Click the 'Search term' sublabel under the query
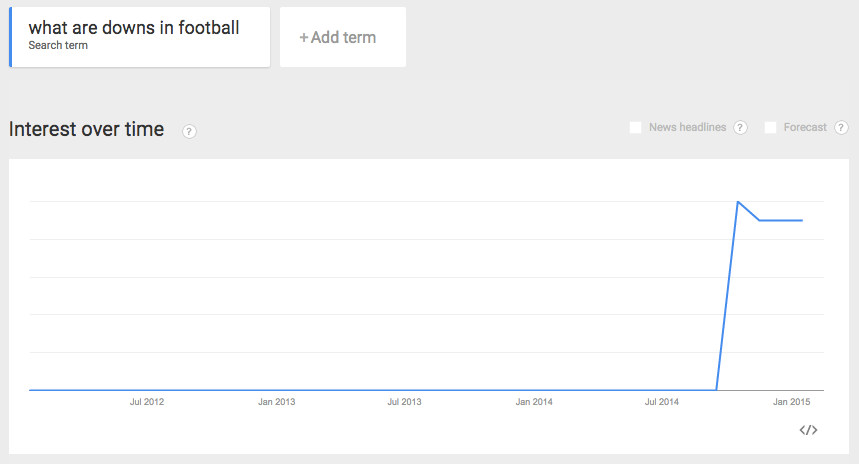This screenshot has height=464, width=859. coord(58,46)
